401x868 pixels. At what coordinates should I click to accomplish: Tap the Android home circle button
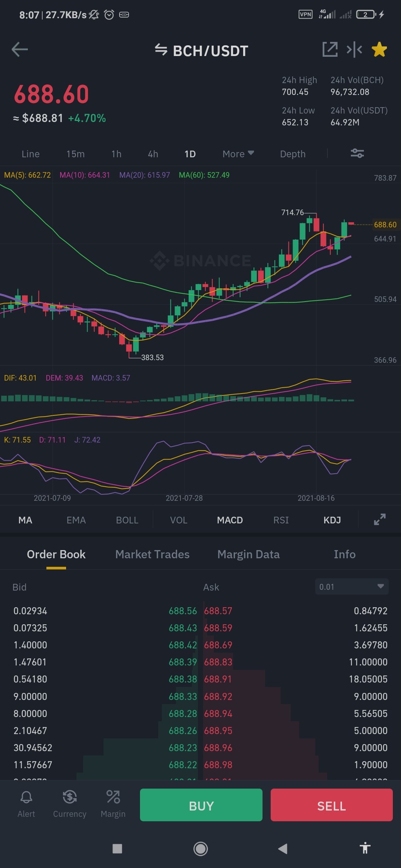[200, 849]
